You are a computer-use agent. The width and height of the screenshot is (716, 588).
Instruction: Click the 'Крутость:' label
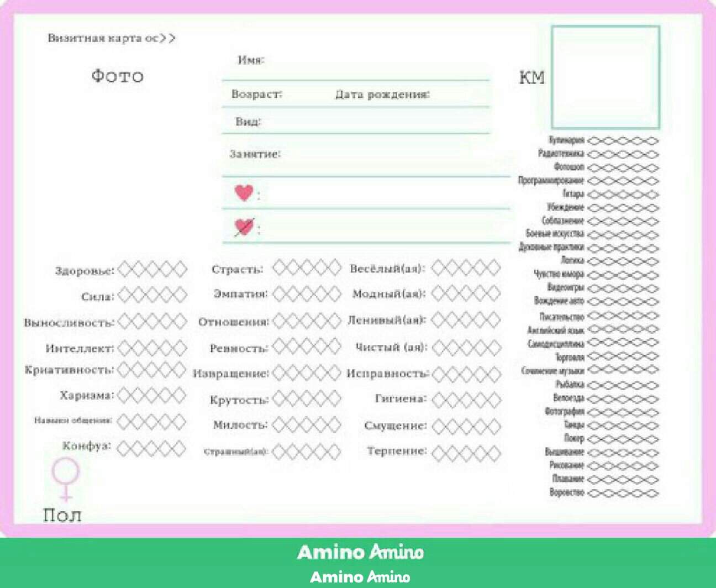pos(239,400)
